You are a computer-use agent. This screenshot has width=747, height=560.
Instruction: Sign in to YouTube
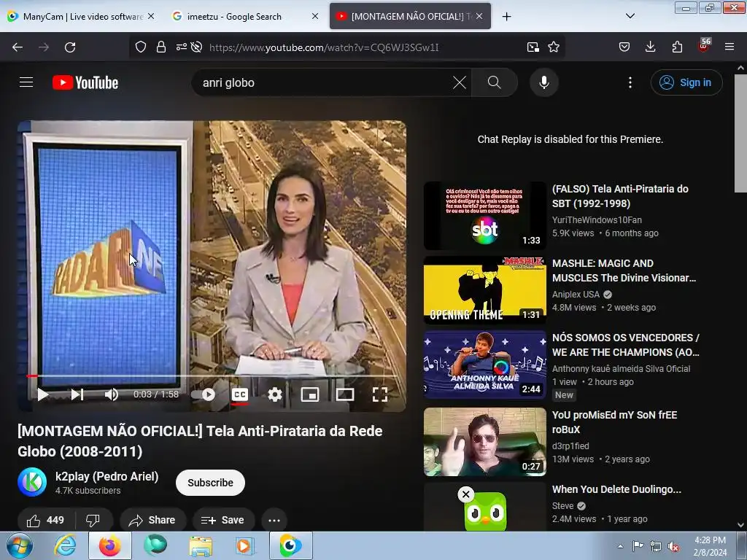[x=686, y=82]
